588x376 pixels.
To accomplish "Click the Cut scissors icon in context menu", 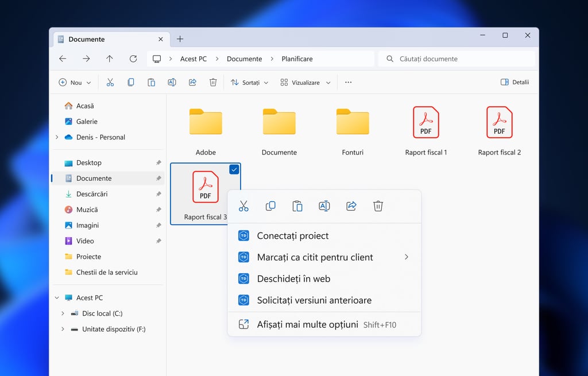I will point(243,206).
